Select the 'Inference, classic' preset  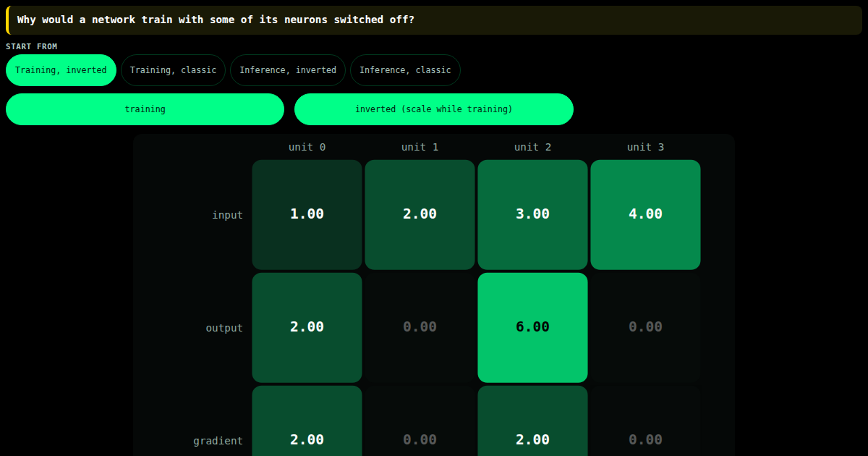point(405,70)
